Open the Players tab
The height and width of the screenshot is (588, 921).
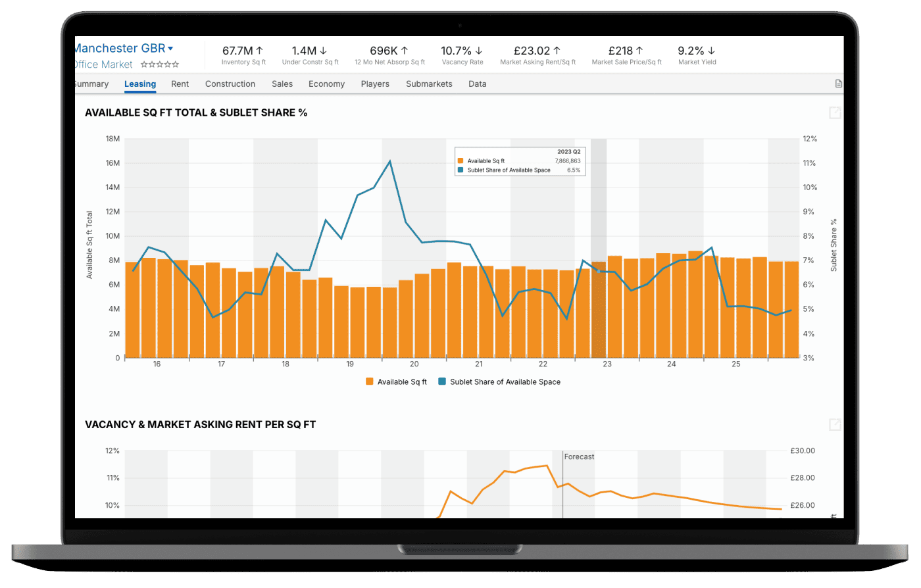click(375, 84)
